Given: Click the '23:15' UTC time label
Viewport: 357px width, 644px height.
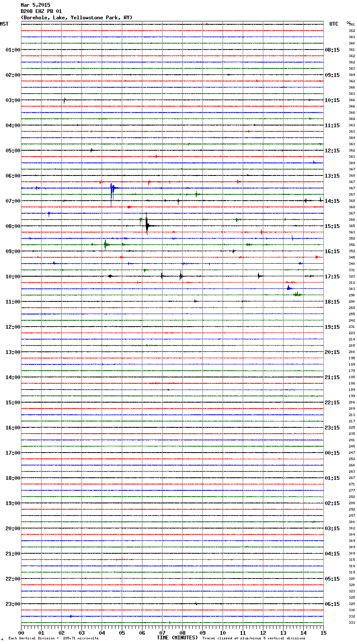Looking at the screenshot, I should 332,428.
